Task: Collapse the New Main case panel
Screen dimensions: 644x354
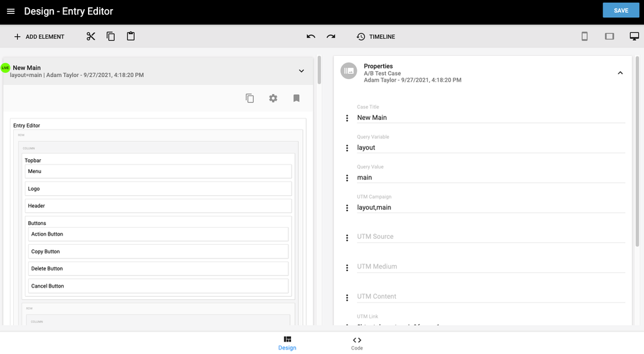Action: pyautogui.click(x=302, y=71)
